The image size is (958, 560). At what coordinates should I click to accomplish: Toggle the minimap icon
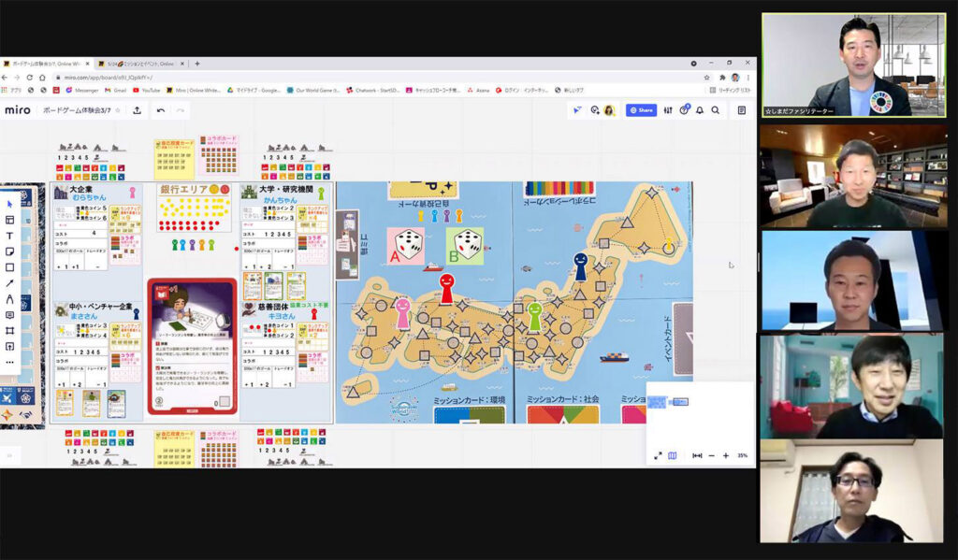pyautogui.click(x=672, y=455)
